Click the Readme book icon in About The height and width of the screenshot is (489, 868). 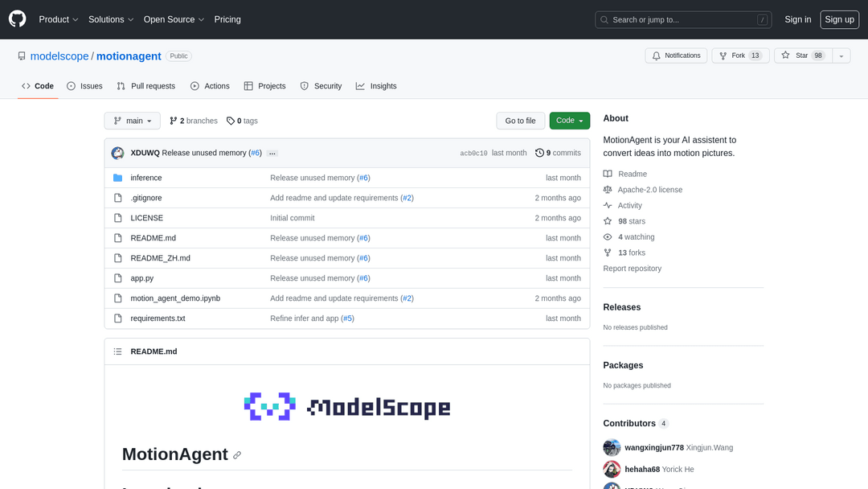608,174
